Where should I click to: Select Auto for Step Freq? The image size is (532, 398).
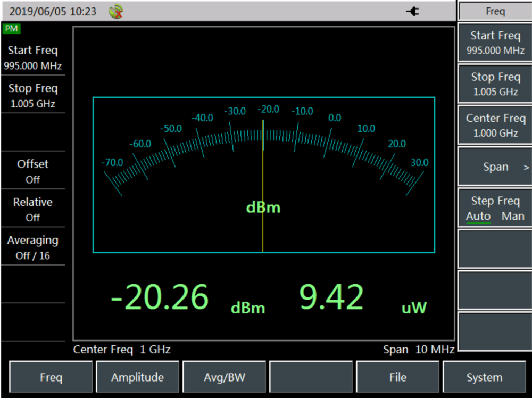478,217
